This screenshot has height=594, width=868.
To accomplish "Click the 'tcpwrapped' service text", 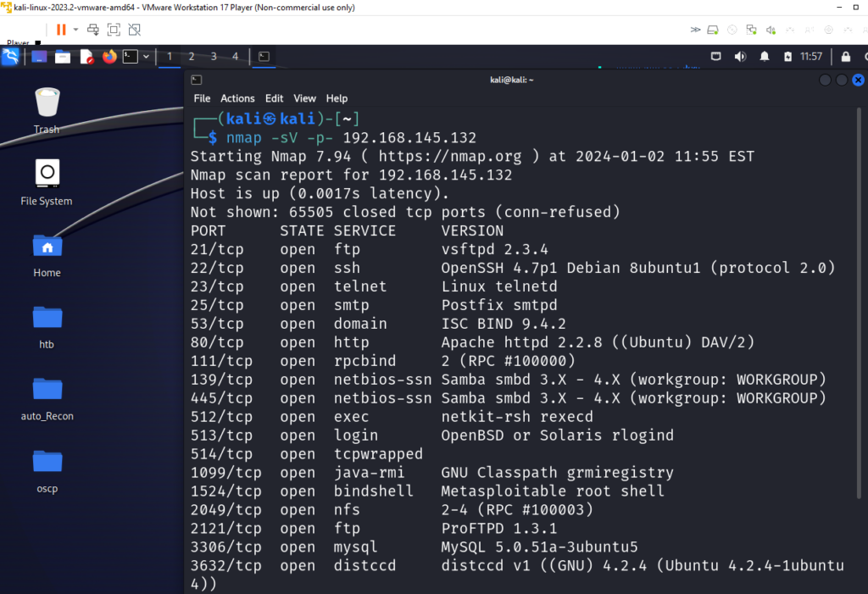I will pyautogui.click(x=378, y=454).
